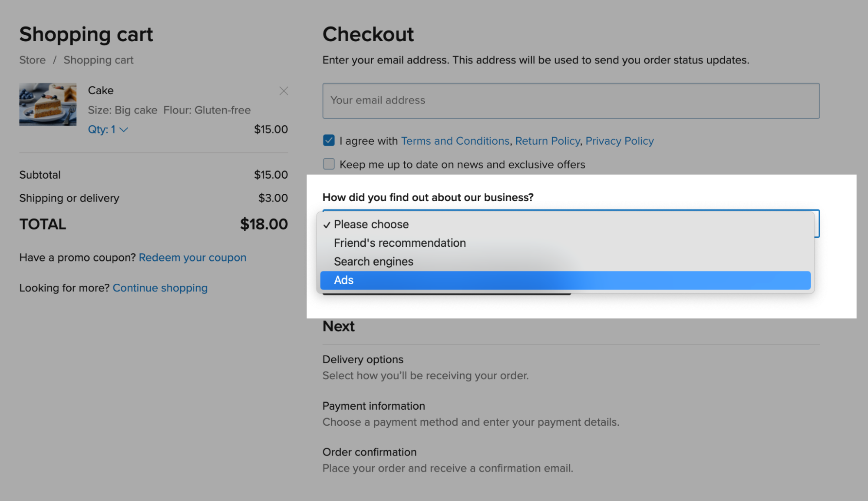This screenshot has height=501, width=868.
Task: Open the Return Policy link
Action: [x=548, y=141]
